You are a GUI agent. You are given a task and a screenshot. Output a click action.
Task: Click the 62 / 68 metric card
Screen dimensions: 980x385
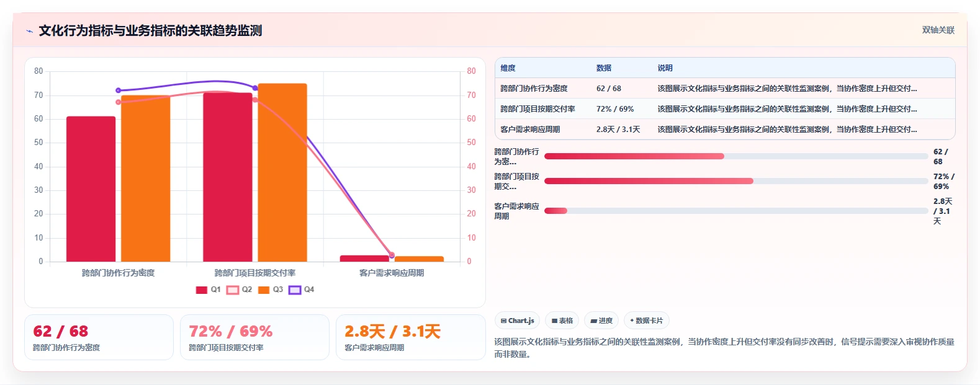click(x=99, y=337)
